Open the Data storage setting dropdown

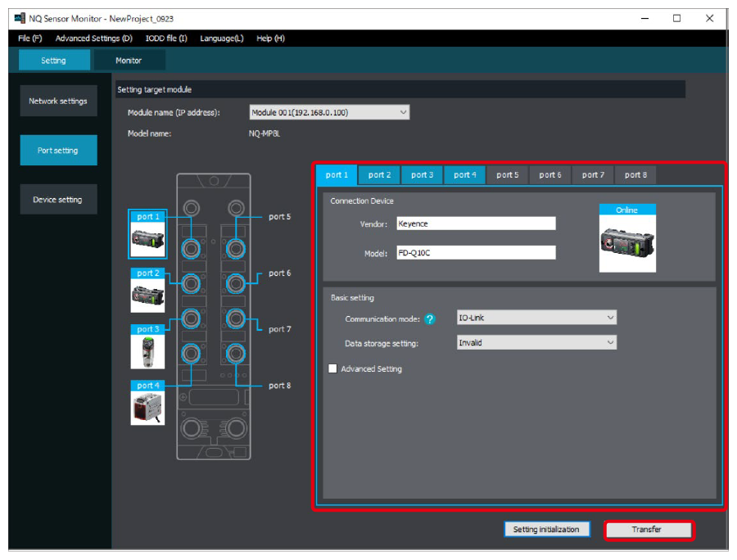(x=536, y=343)
